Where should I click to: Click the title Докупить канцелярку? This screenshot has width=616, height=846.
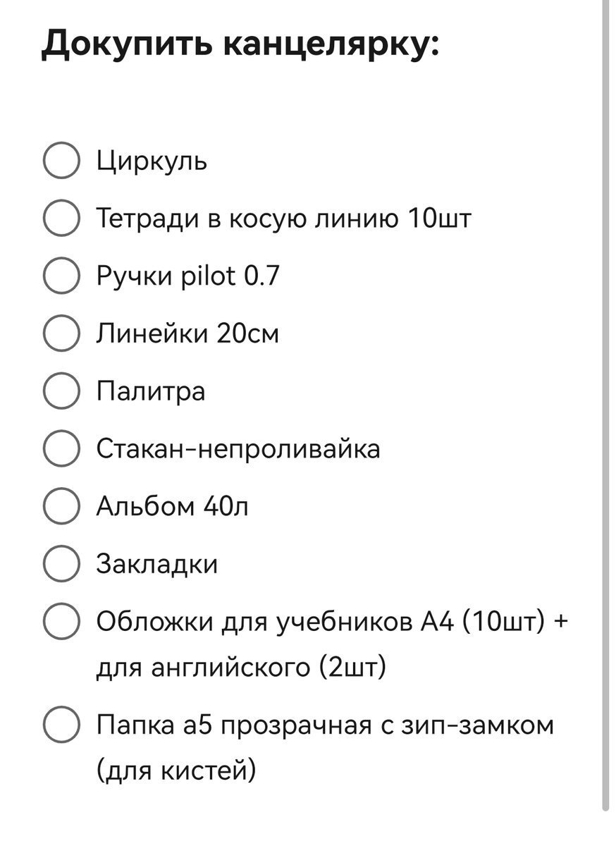point(240,47)
